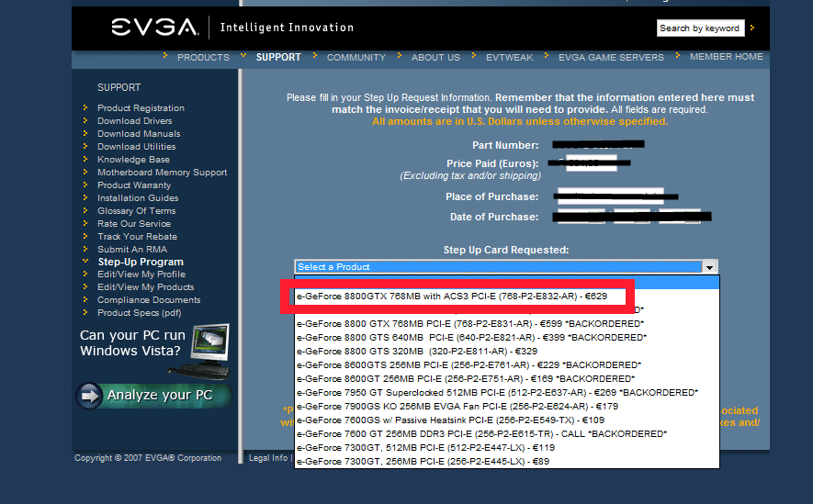This screenshot has width=813, height=504.
Task: Open Knowledge Base link
Action: pyautogui.click(x=133, y=160)
